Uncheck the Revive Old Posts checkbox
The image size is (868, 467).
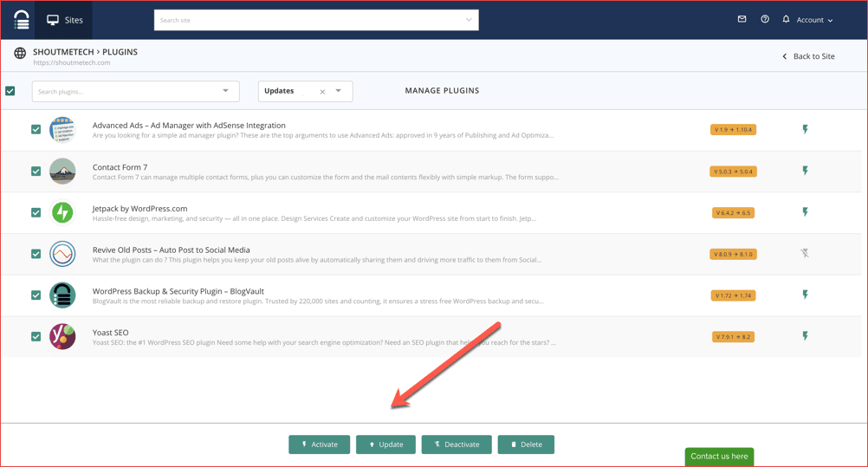(x=36, y=254)
